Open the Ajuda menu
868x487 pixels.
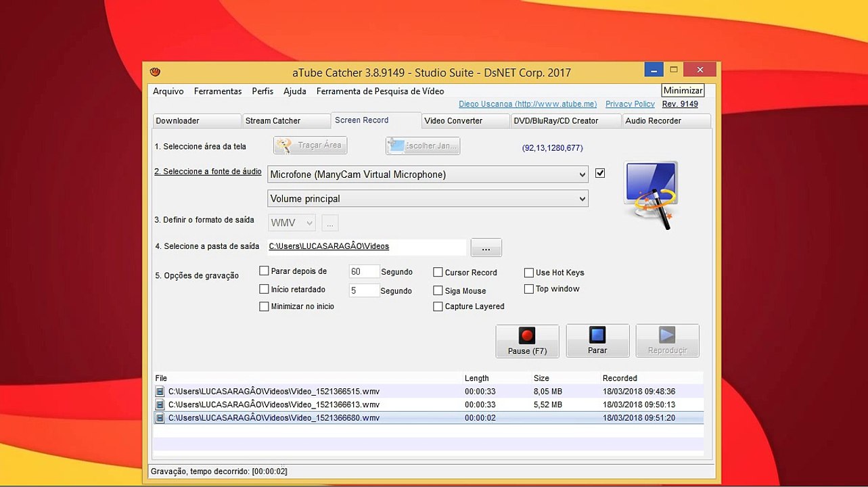(295, 91)
